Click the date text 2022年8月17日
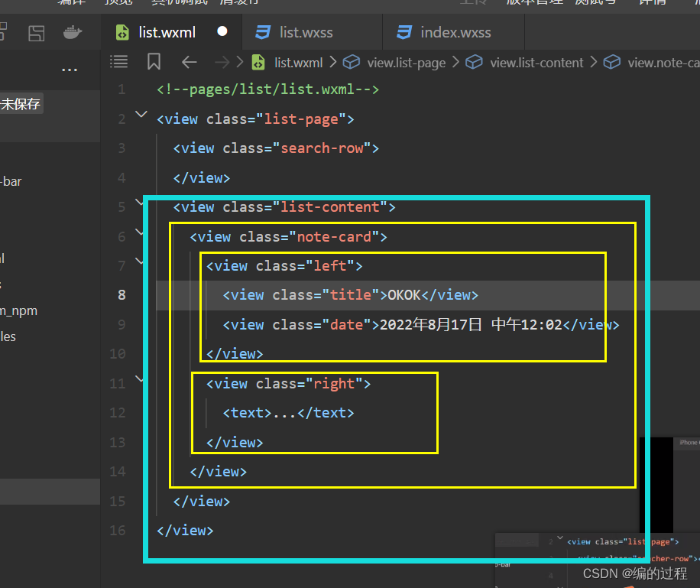Viewport: 700px width, 588px height. pyautogui.click(x=431, y=324)
